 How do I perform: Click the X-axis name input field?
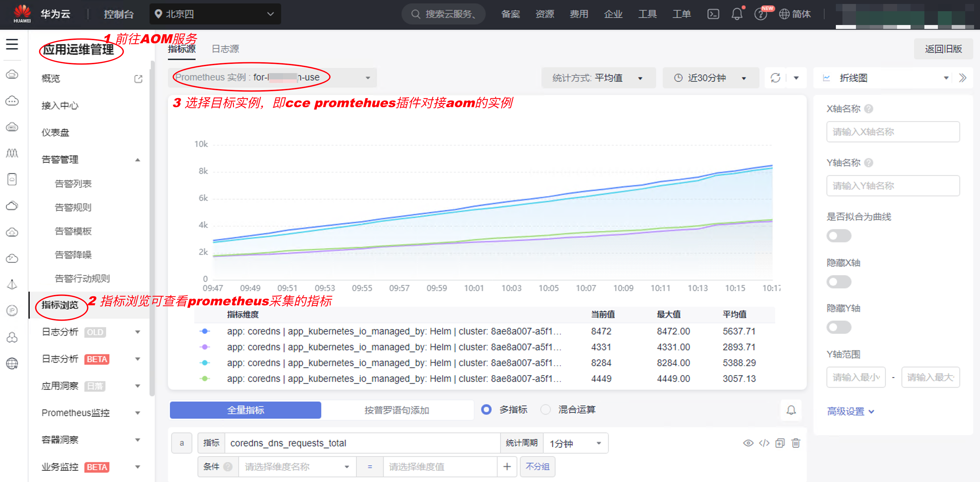tap(892, 132)
